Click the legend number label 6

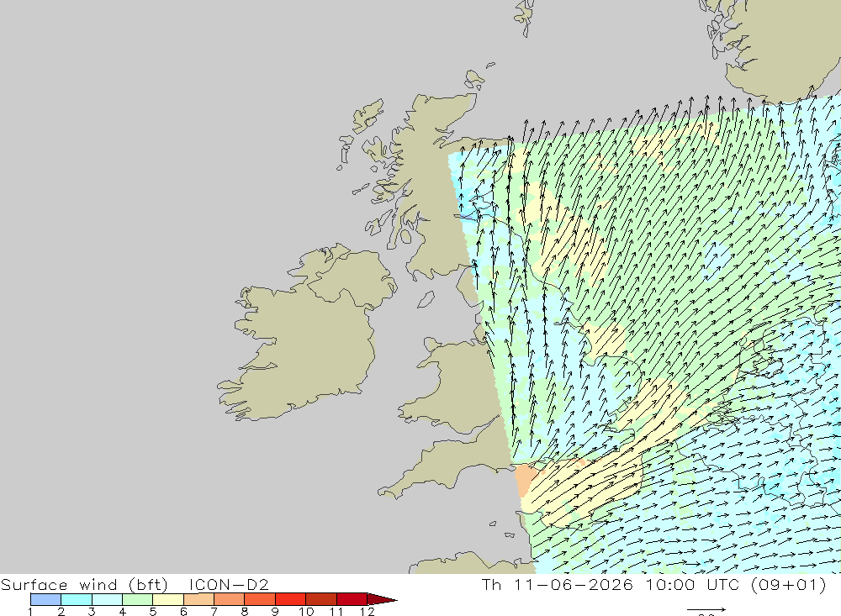183,611
